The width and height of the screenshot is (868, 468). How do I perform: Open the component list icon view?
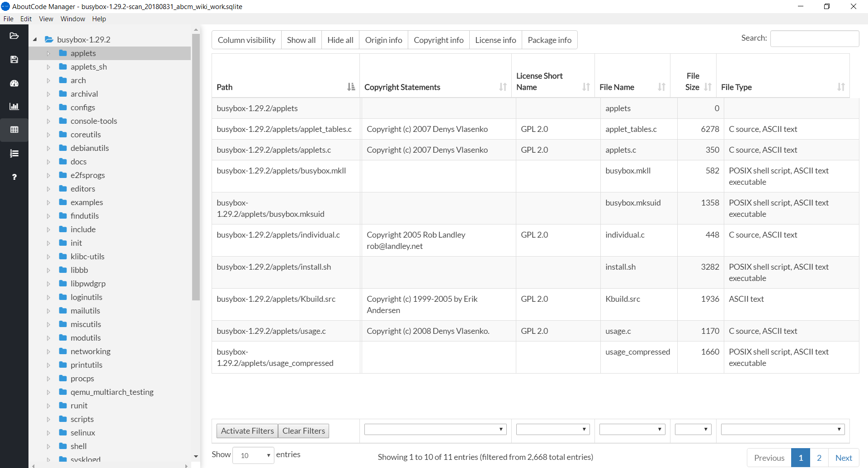(x=14, y=154)
